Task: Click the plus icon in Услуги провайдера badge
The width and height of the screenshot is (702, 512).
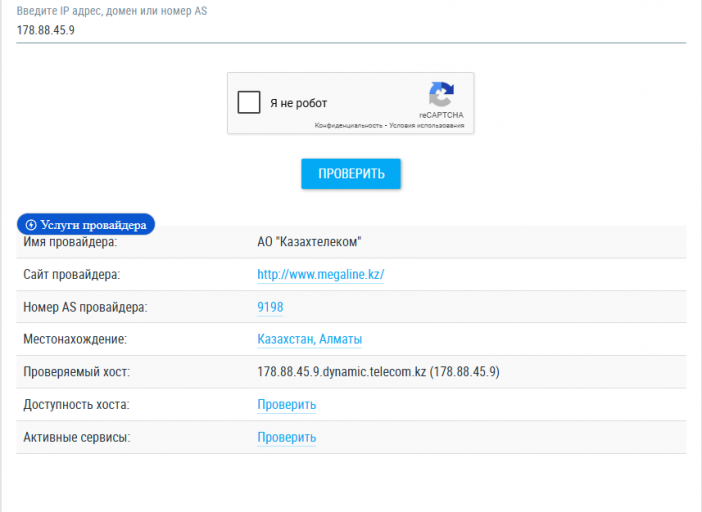Action: click(31, 225)
